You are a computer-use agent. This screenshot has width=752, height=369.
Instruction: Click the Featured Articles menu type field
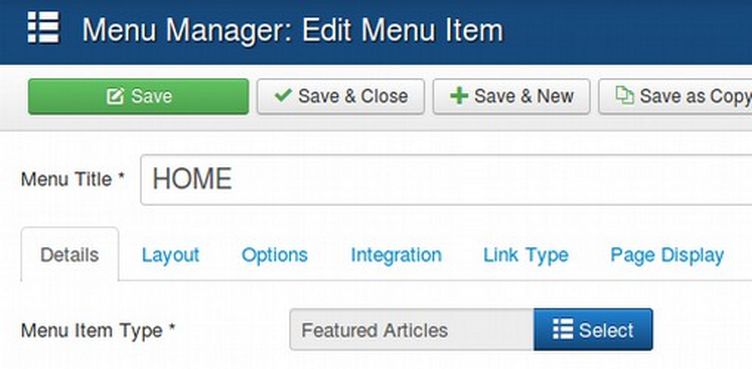[411, 330]
